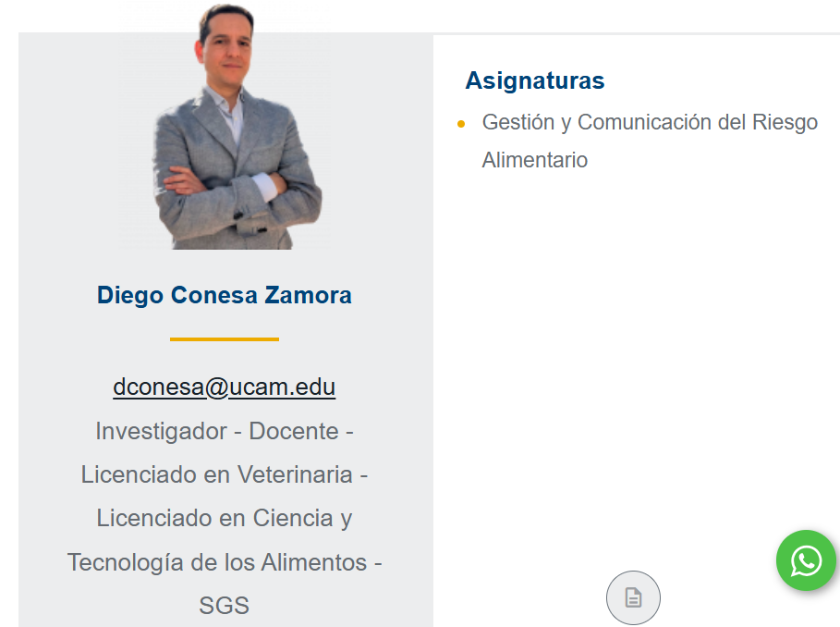Open the dconesa@ucam.edu email link

pyautogui.click(x=224, y=387)
